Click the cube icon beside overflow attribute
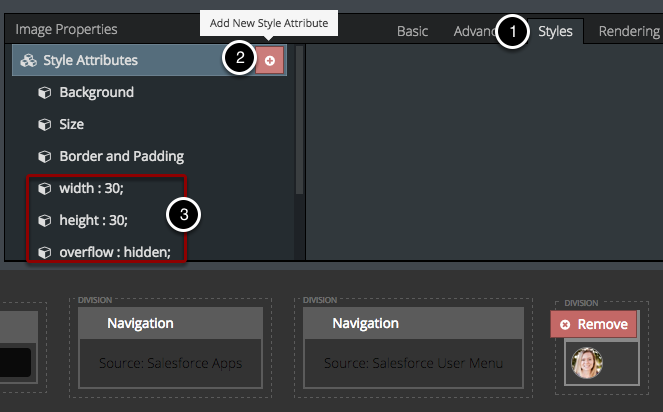 point(44,252)
